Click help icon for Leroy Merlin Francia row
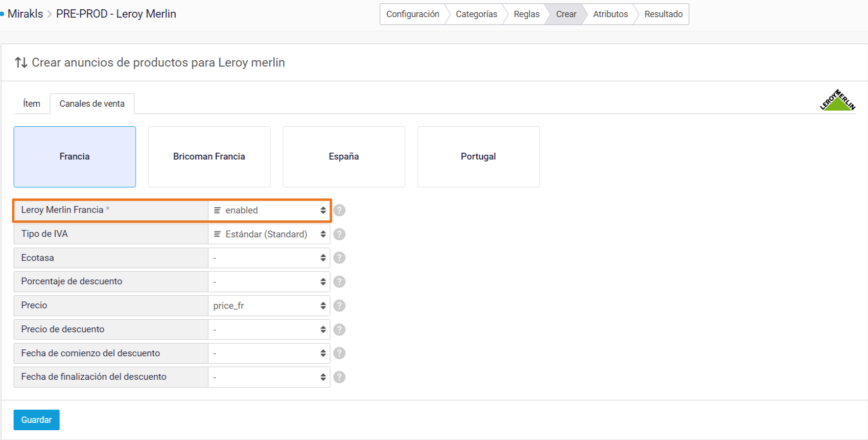 [339, 210]
